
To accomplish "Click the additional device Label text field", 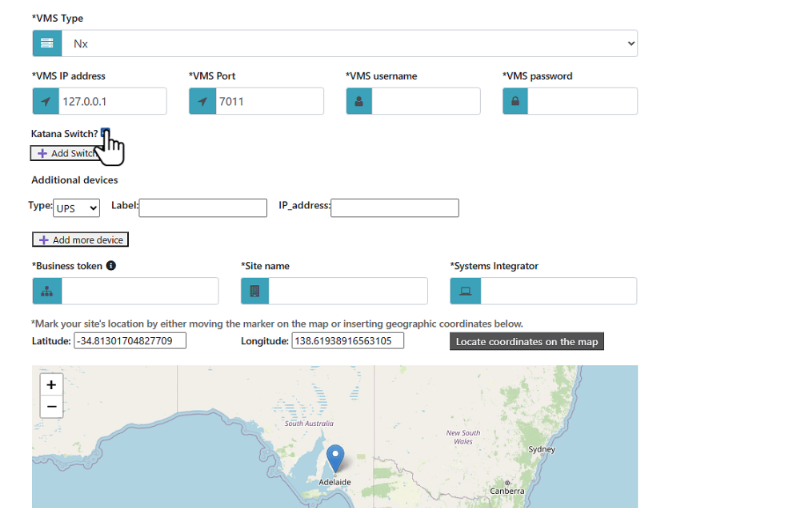I will coord(203,207).
